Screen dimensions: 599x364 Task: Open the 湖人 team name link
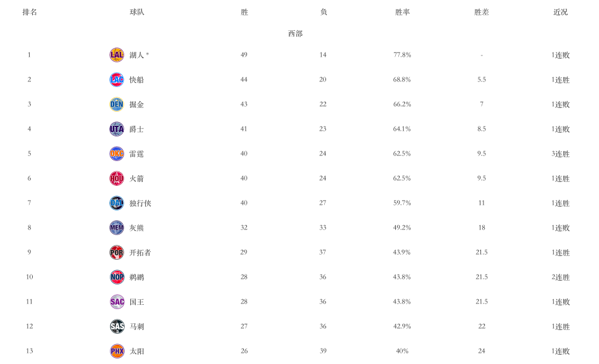pos(136,55)
